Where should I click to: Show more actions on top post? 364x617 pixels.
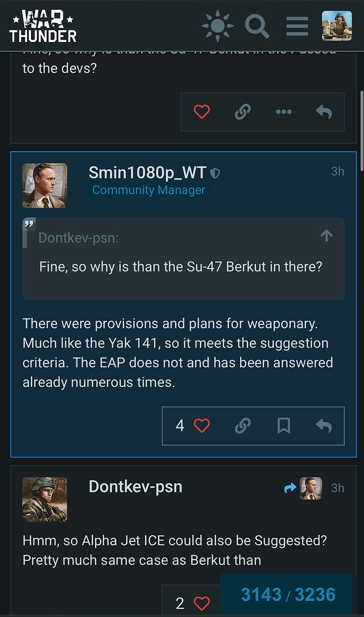point(284,112)
